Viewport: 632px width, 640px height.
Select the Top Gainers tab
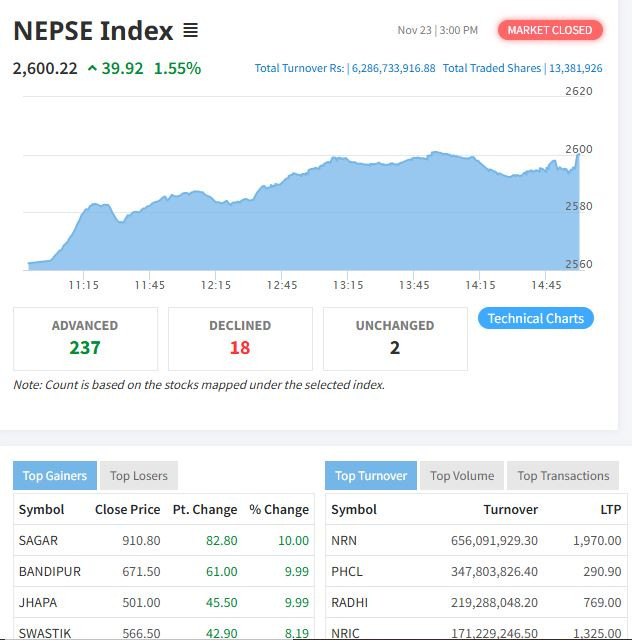(55, 476)
